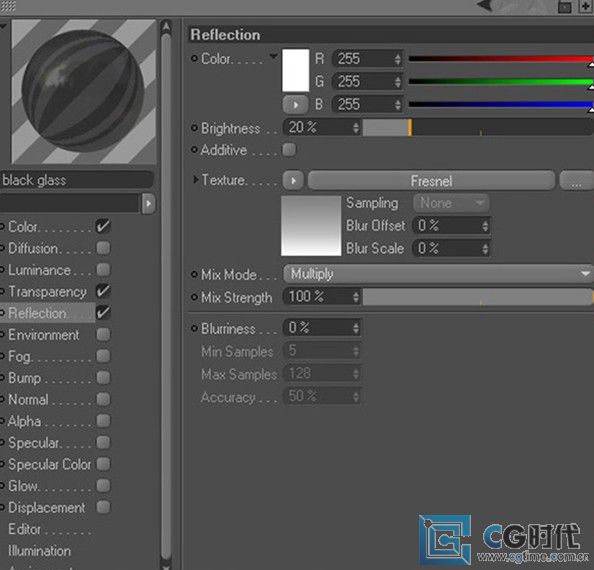594x570 pixels.
Task: Uncheck the Reflection channel checkbox
Action: pos(103,313)
